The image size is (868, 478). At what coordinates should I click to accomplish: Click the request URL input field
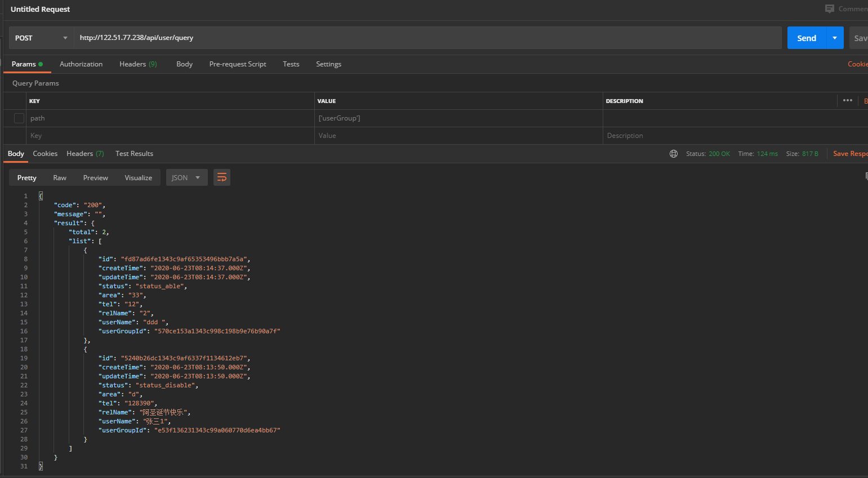click(427, 38)
